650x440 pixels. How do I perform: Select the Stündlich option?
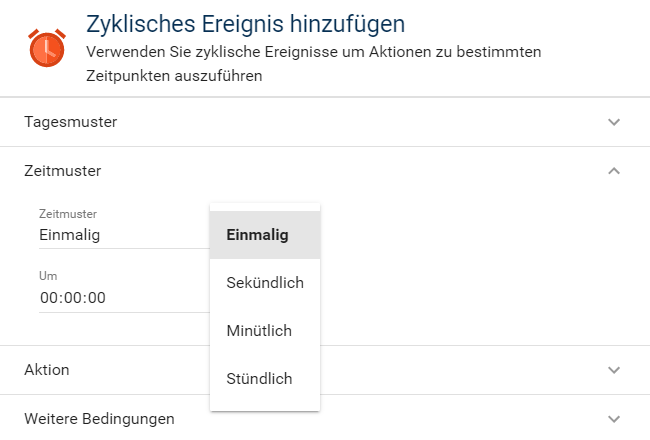(x=259, y=379)
